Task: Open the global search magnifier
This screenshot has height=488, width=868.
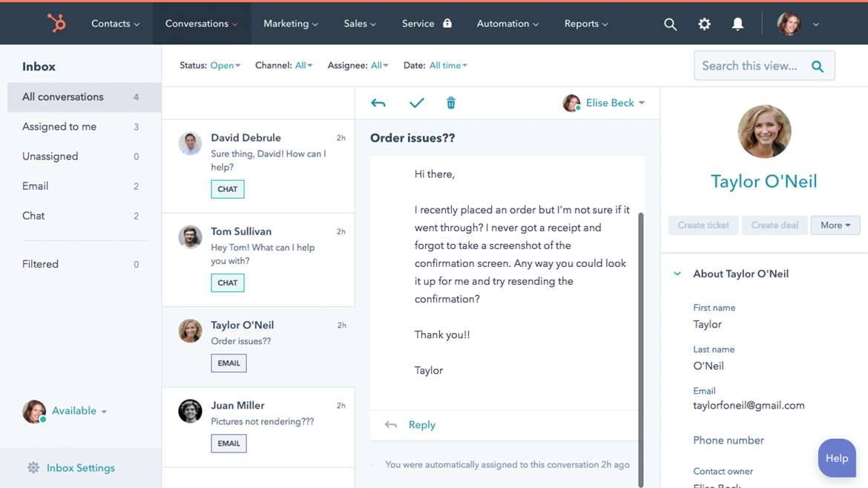Action: point(670,23)
